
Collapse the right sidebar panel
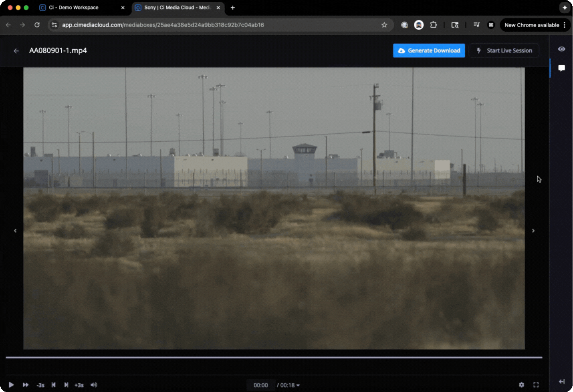[x=562, y=382]
